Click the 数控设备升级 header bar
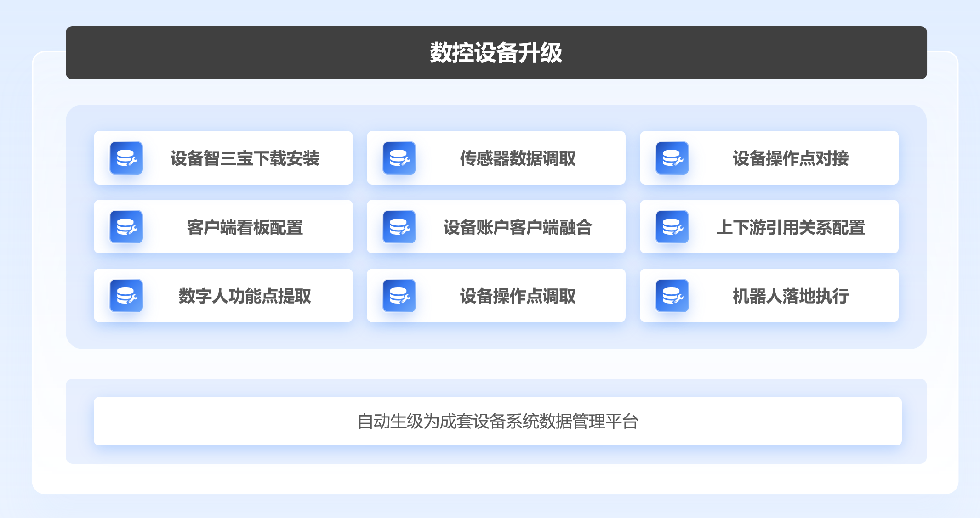The image size is (980, 518). click(x=496, y=53)
